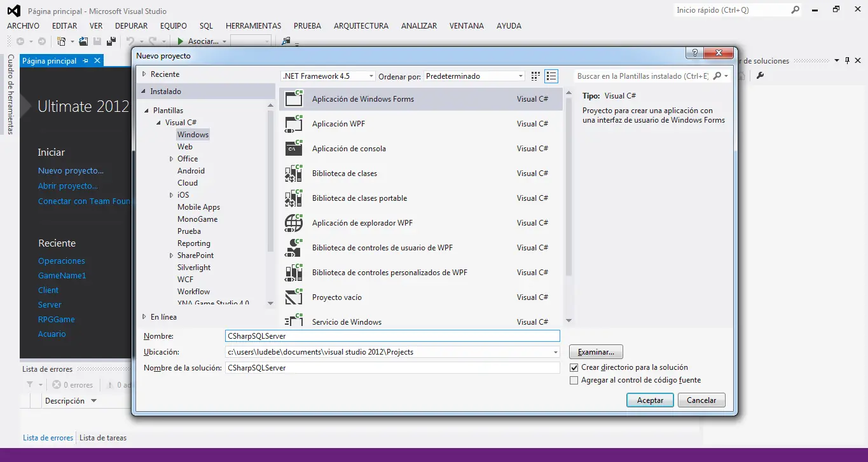Expand the SharePoint tree node

pos(172,255)
